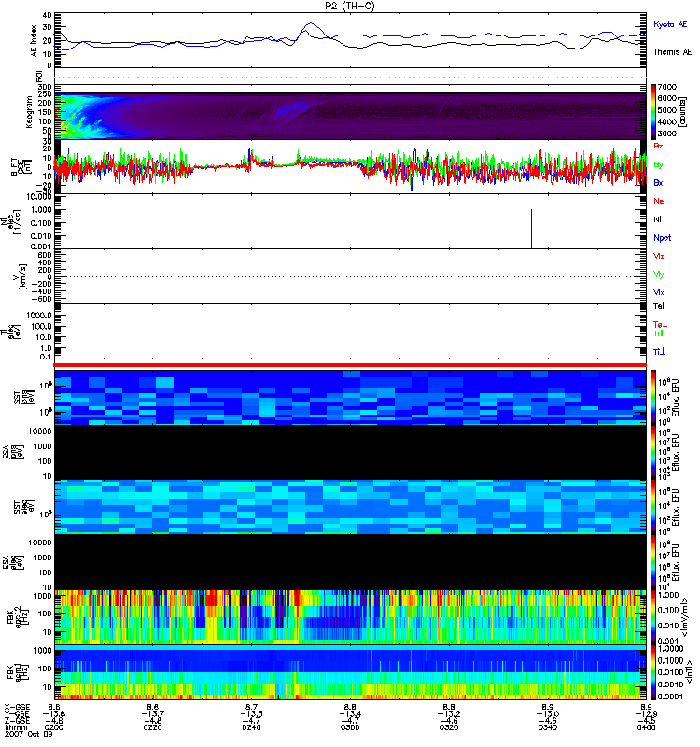The image size is (700, 747).
Task: Select the blue Ti perpendicular legend label
Action: point(659,352)
